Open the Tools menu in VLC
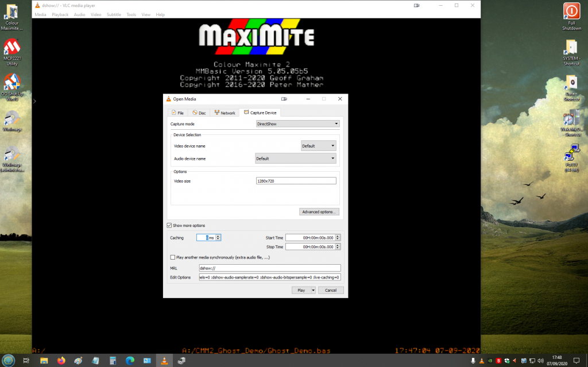Viewport: 588px width, 367px height. coord(131,14)
